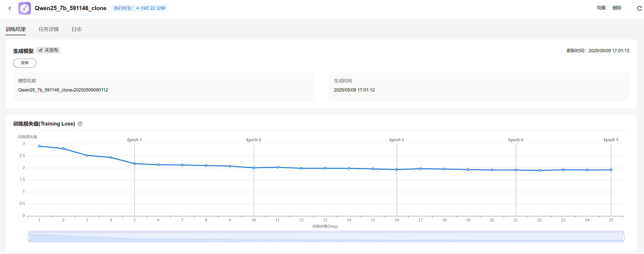Click the Epoch 1 marker label
644x254 pixels.
134,140
